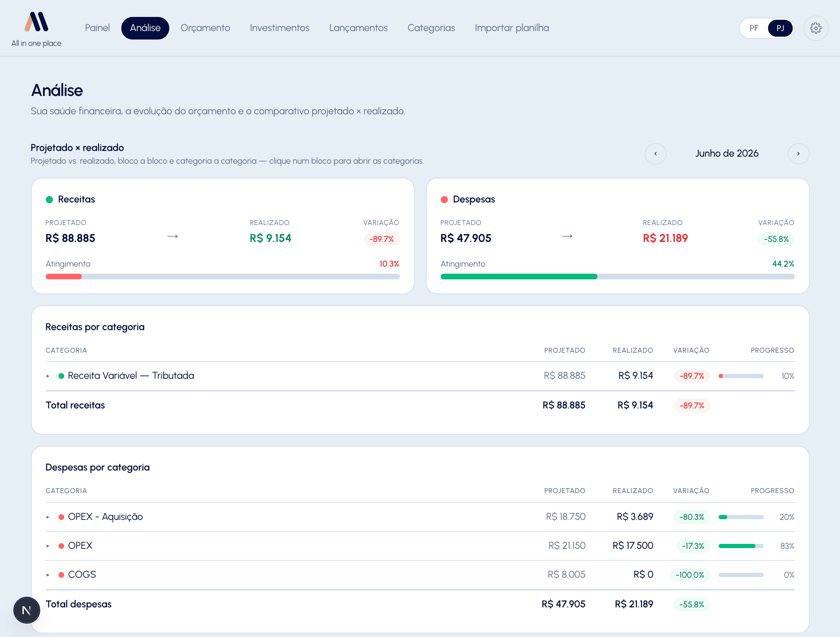Switch to PF profile

(x=754, y=28)
